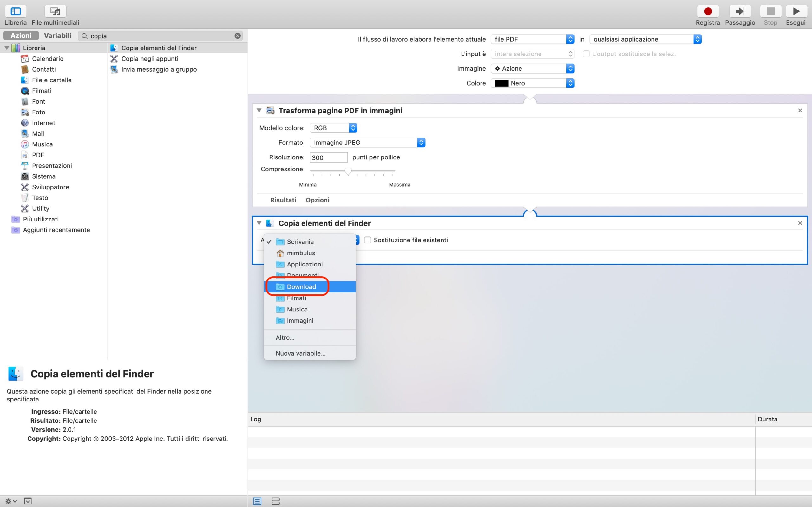The image size is (812, 507).
Task: Open the Formato Immagine JPEG dropdown
Action: click(x=367, y=143)
